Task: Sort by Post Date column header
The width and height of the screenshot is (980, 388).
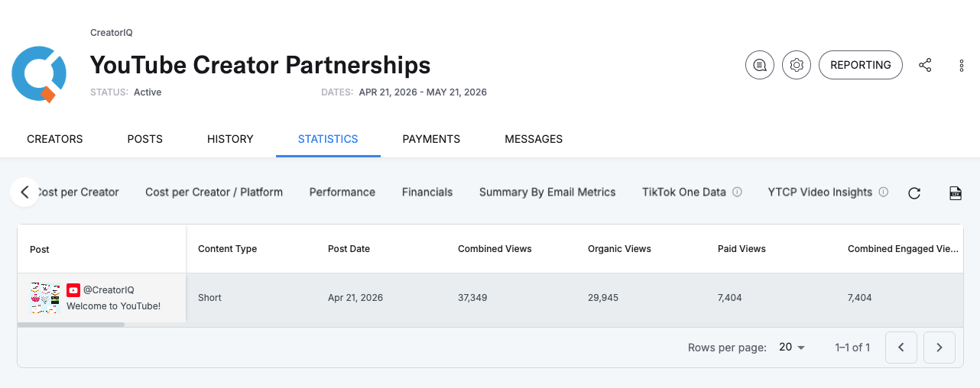Action: click(x=349, y=249)
